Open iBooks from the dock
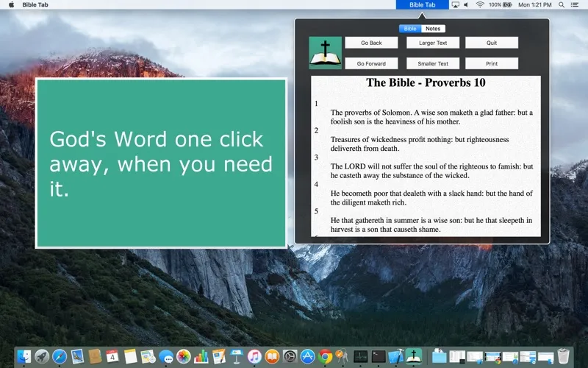588x368 pixels. [x=272, y=356]
